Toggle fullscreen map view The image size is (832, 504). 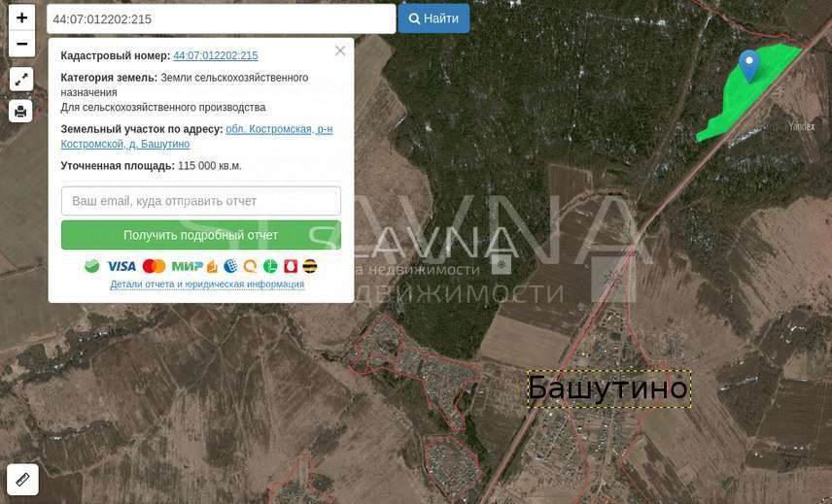point(21,80)
